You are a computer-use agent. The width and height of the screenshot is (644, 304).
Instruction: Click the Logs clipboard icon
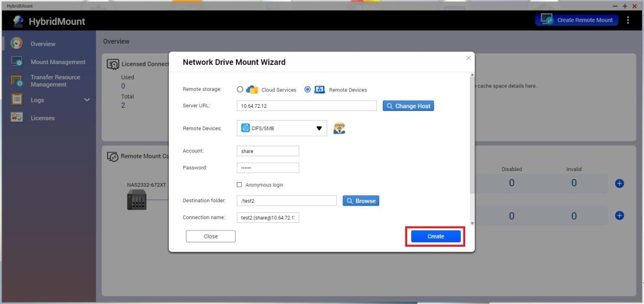coord(17,99)
